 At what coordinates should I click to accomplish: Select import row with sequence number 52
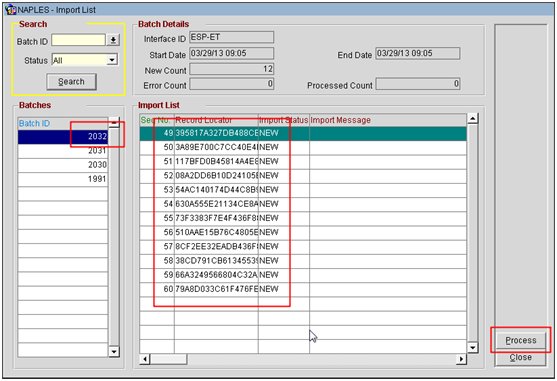[x=303, y=176]
